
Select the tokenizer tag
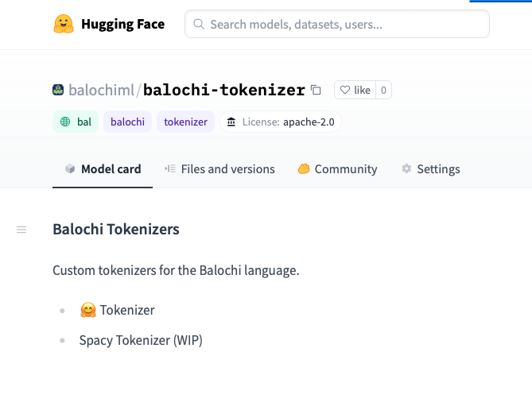186,122
